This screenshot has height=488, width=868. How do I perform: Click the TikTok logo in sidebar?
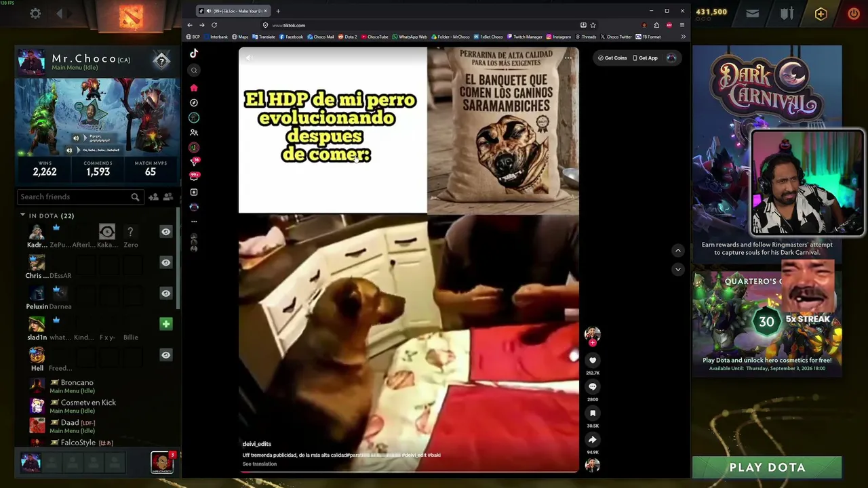click(194, 54)
